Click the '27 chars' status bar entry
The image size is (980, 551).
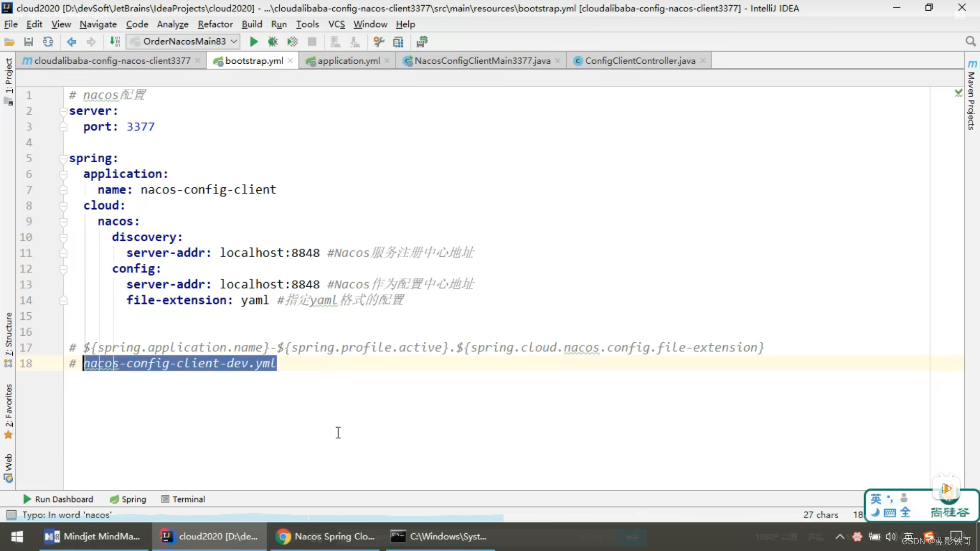(821, 515)
